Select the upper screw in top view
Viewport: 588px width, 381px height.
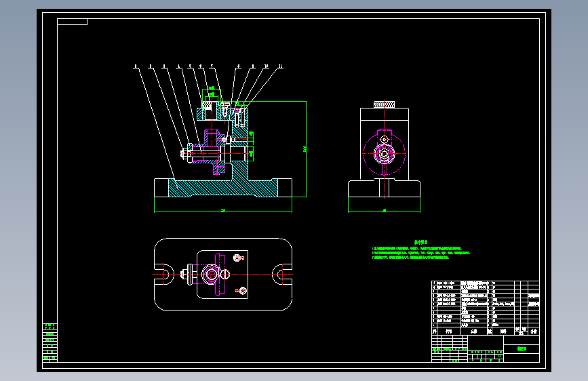[237, 258]
